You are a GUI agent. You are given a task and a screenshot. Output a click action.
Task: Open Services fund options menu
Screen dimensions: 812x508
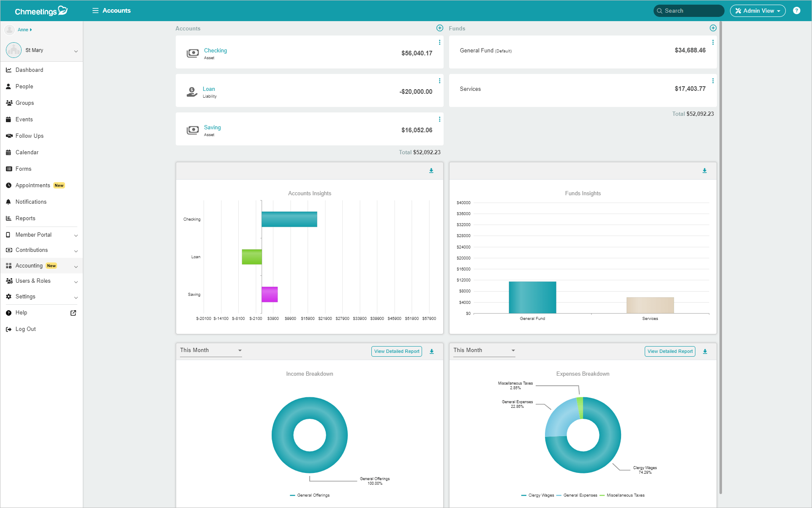click(713, 81)
